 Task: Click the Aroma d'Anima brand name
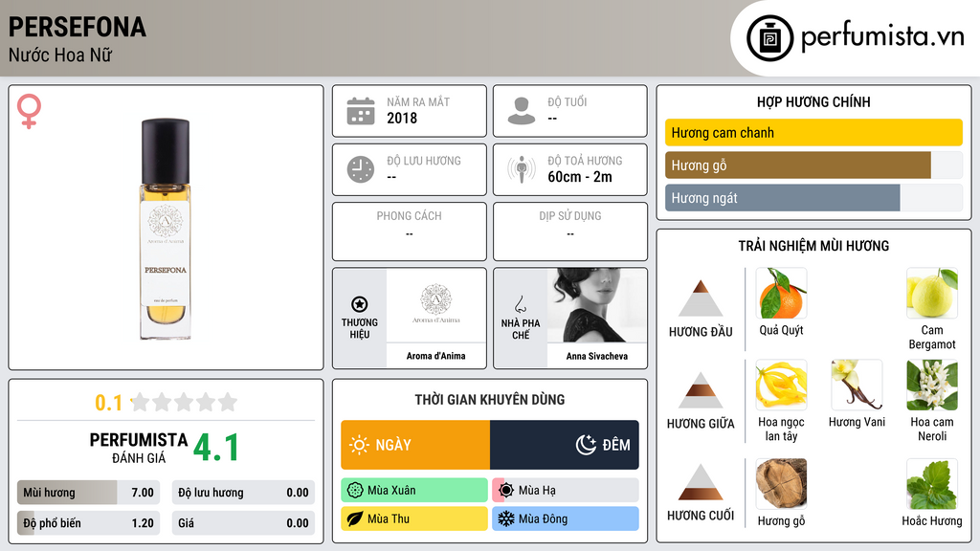click(x=436, y=356)
